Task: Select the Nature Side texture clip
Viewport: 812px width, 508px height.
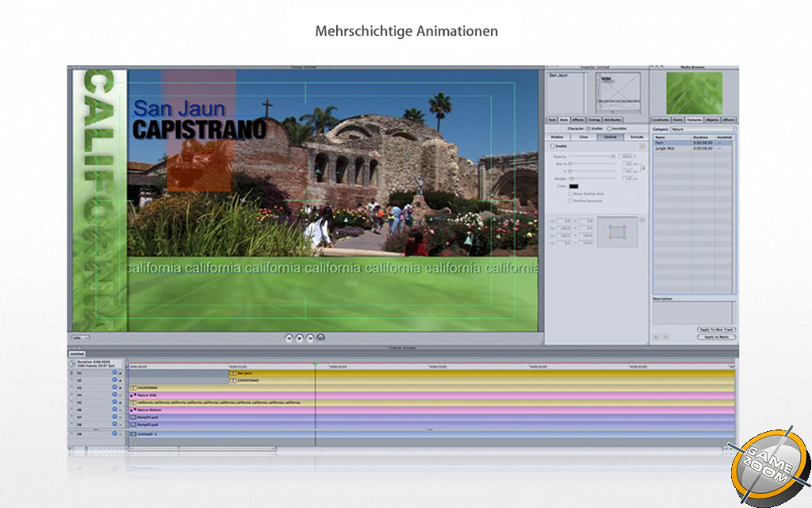Action: pos(431,395)
